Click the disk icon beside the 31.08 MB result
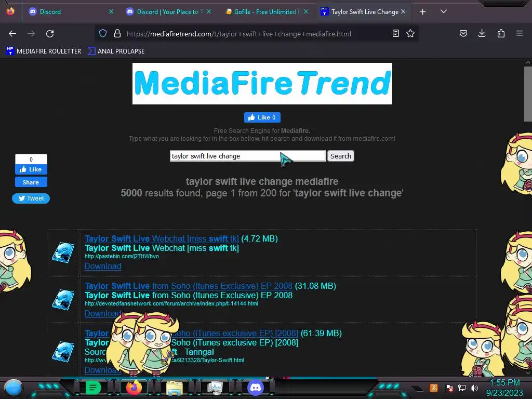The image size is (532, 399). click(x=63, y=300)
